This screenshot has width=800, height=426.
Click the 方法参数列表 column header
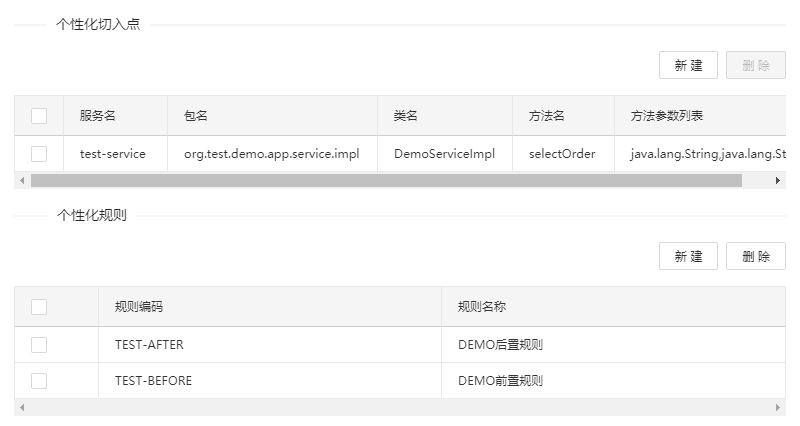[x=700, y=116]
